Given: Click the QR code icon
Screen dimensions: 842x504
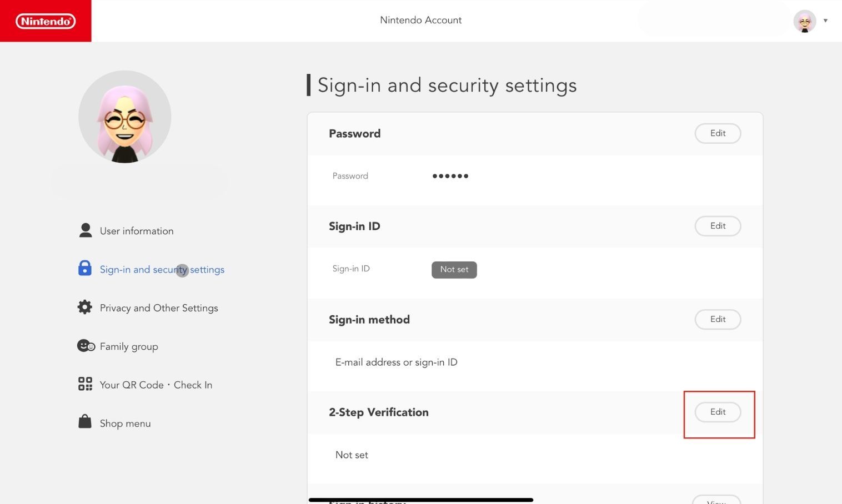Looking at the screenshot, I should 85,384.
